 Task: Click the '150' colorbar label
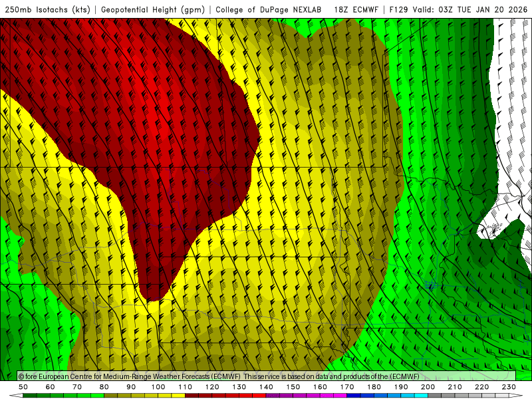point(293,387)
